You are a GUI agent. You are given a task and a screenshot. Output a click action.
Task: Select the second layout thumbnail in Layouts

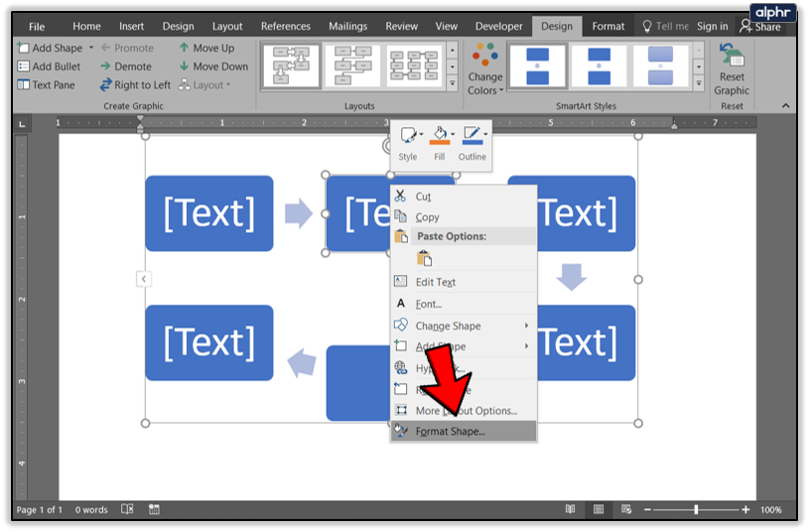coord(353,66)
